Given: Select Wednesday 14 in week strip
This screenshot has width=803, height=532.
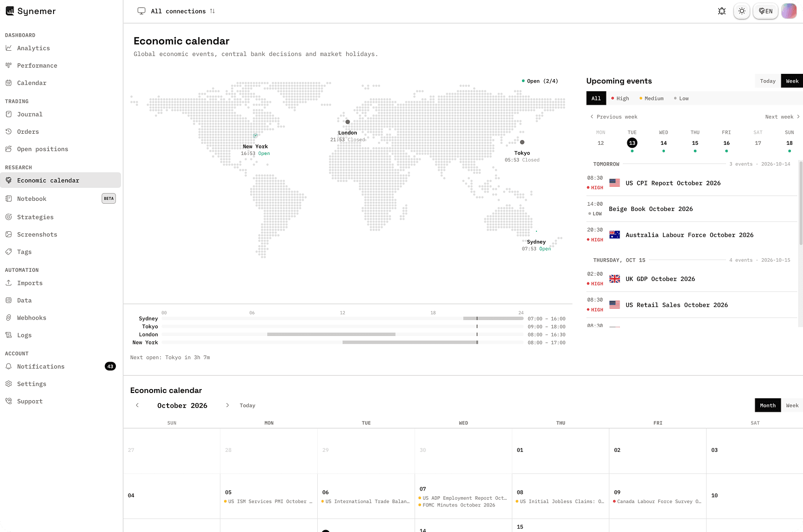Looking at the screenshot, I should coord(663,143).
